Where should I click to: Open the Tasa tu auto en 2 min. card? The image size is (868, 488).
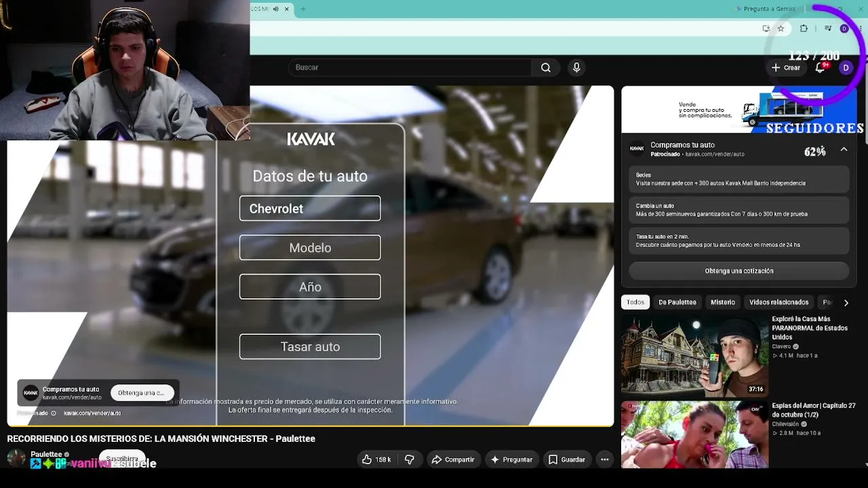point(739,241)
